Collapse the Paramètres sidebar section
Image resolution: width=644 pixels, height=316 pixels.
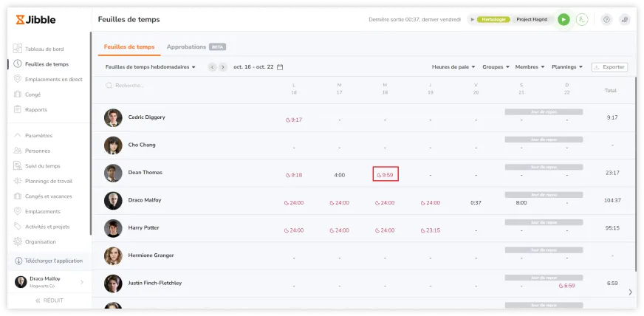38,136
